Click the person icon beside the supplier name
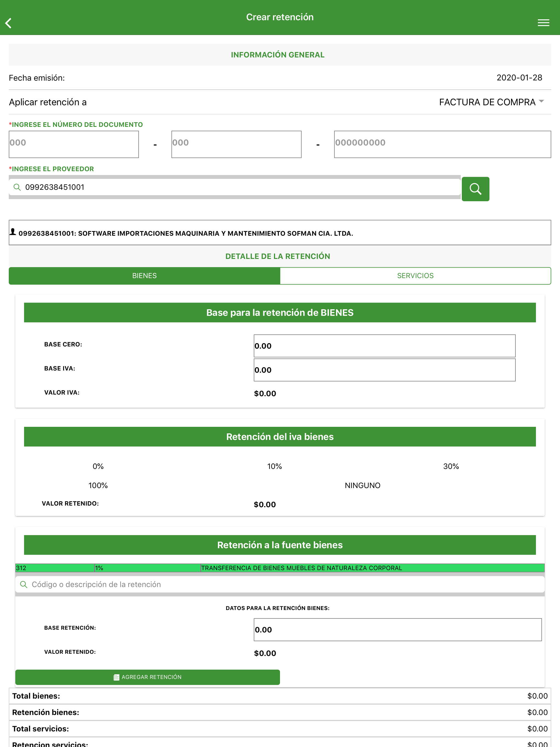The image size is (560, 747). coord(13,232)
